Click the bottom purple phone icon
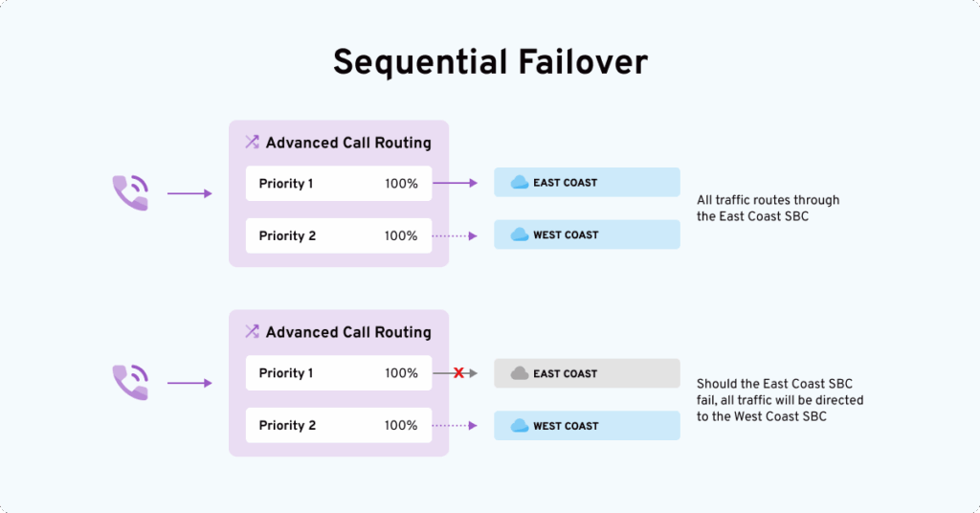The image size is (980, 513). (x=130, y=382)
